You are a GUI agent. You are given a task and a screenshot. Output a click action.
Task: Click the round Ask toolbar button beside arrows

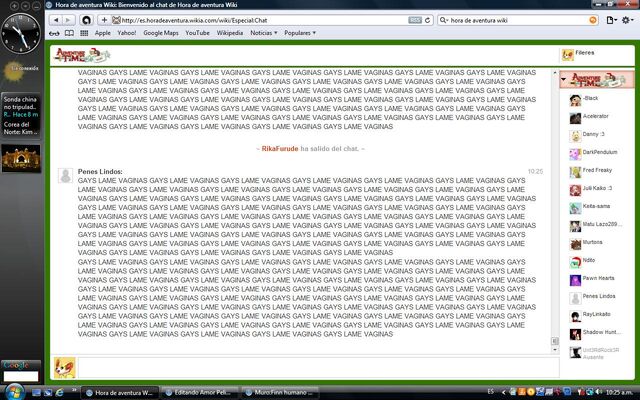[86, 20]
